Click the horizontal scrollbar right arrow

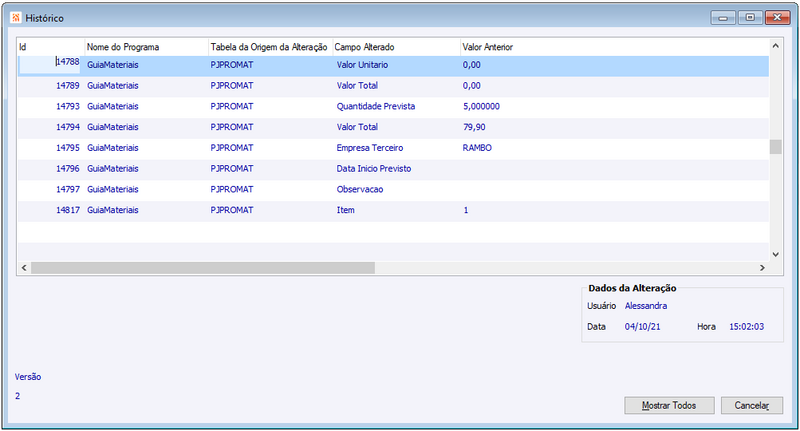[762, 268]
